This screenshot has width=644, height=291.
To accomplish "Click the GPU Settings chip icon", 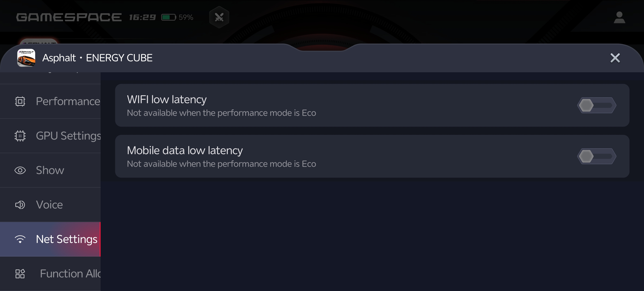I will (x=20, y=136).
